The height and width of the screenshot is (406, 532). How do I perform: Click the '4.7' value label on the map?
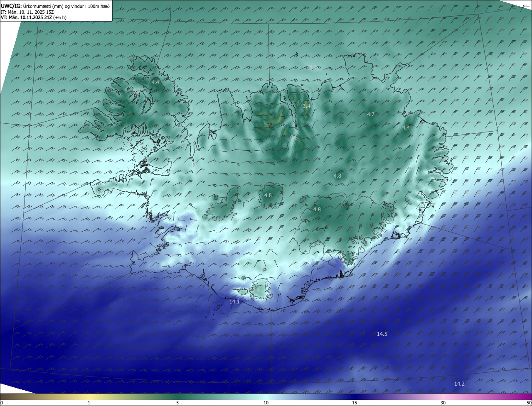(371, 114)
